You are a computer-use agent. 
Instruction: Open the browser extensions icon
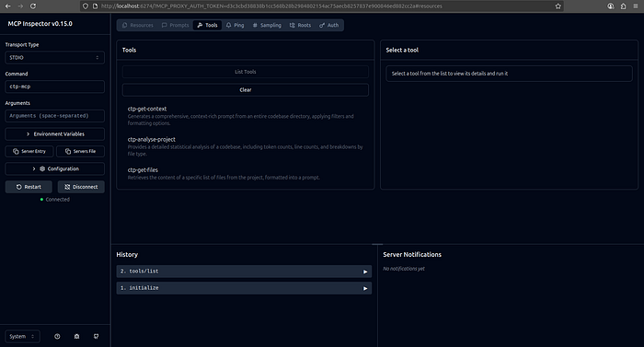pos(623,6)
